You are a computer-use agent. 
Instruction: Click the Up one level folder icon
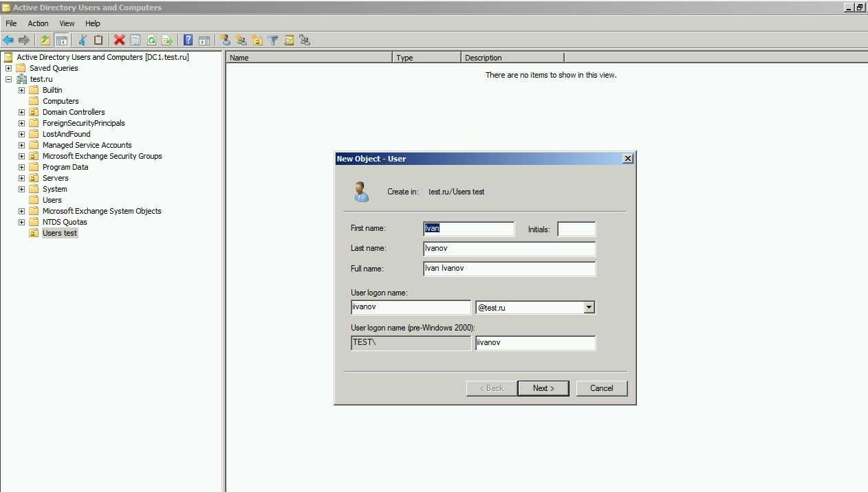[x=45, y=41]
